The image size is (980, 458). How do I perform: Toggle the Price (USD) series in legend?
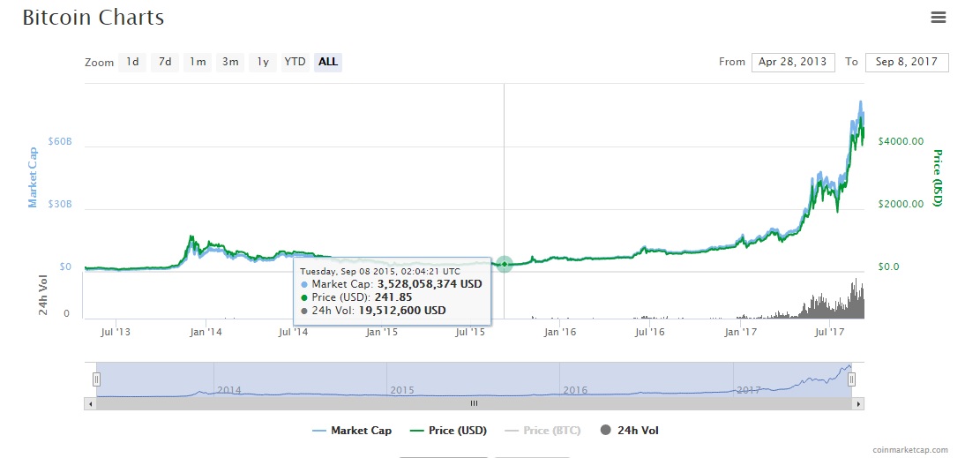tap(448, 431)
